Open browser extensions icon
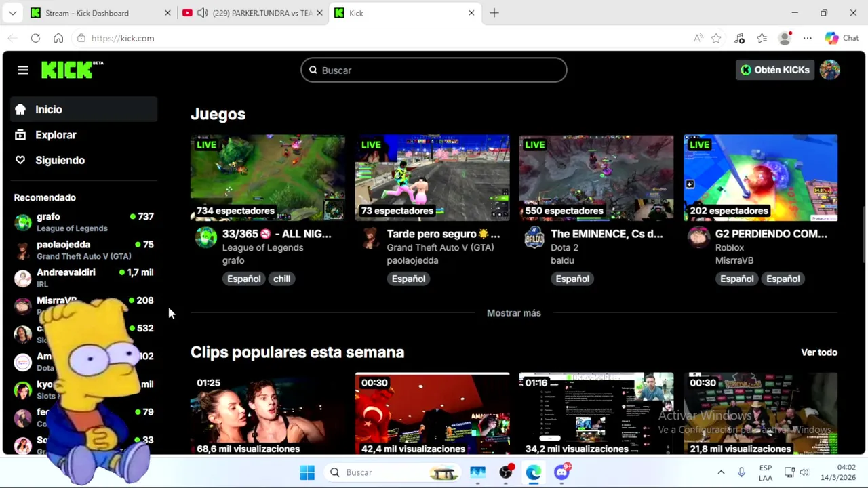Image resolution: width=868 pixels, height=488 pixels. point(740,38)
